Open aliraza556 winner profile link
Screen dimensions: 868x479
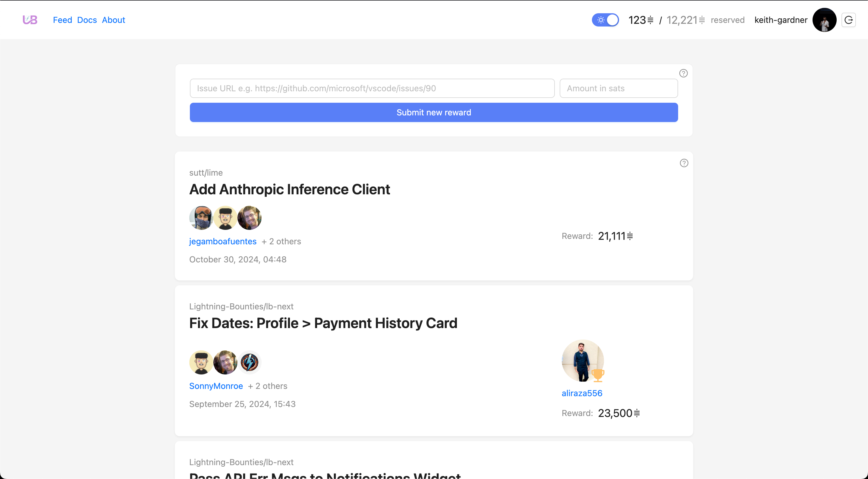coord(582,393)
